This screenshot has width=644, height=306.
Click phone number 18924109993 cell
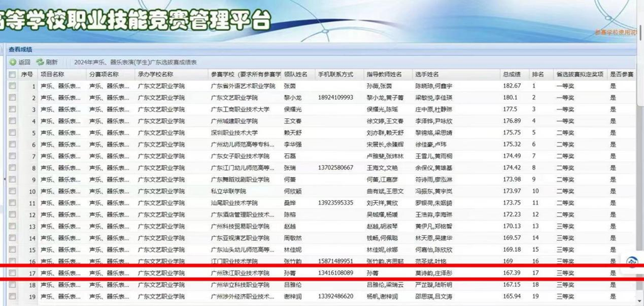point(336,98)
